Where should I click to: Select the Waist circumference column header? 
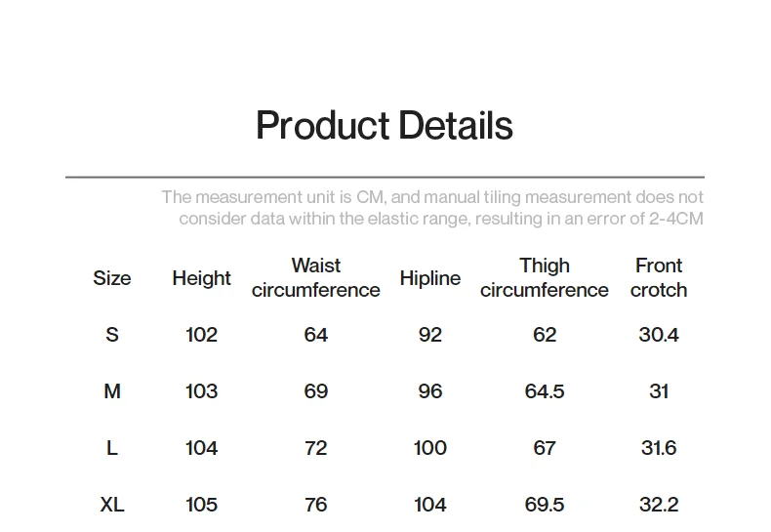coord(316,278)
